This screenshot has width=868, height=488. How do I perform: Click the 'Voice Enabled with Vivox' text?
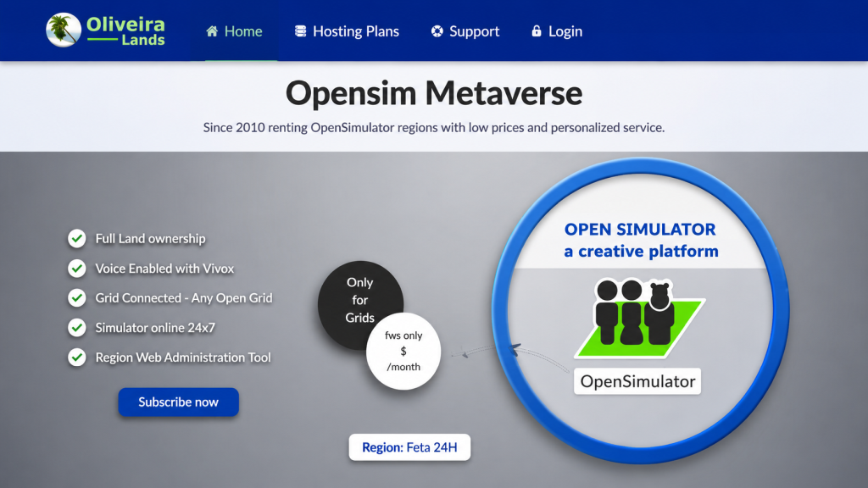point(164,269)
